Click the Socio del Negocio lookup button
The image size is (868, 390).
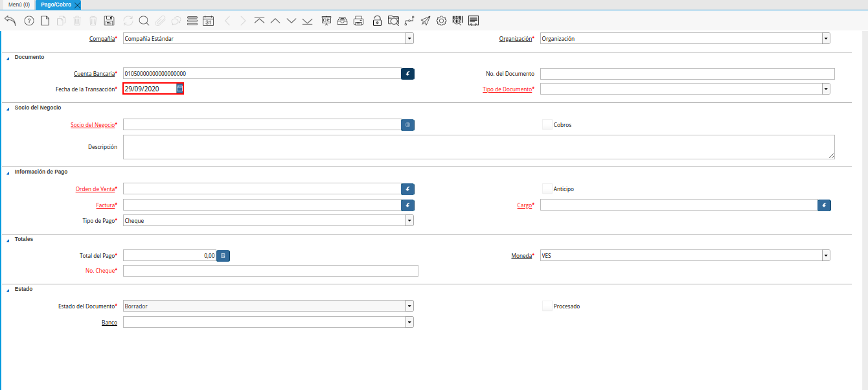point(407,124)
